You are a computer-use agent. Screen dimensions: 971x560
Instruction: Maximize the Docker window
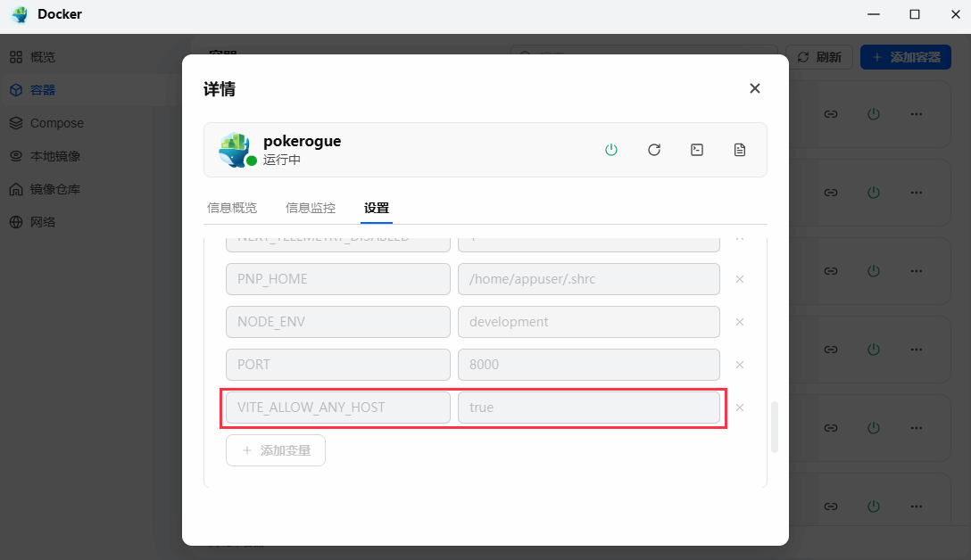pyautogui.click(x=915, y=14)
